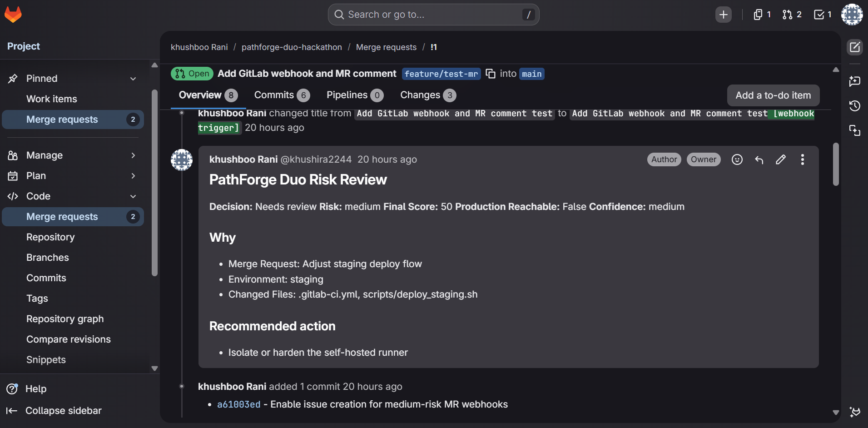This screenshot has height=428, width=868.
Task: Click the Help question mark icon
Action: click(12, 389)
